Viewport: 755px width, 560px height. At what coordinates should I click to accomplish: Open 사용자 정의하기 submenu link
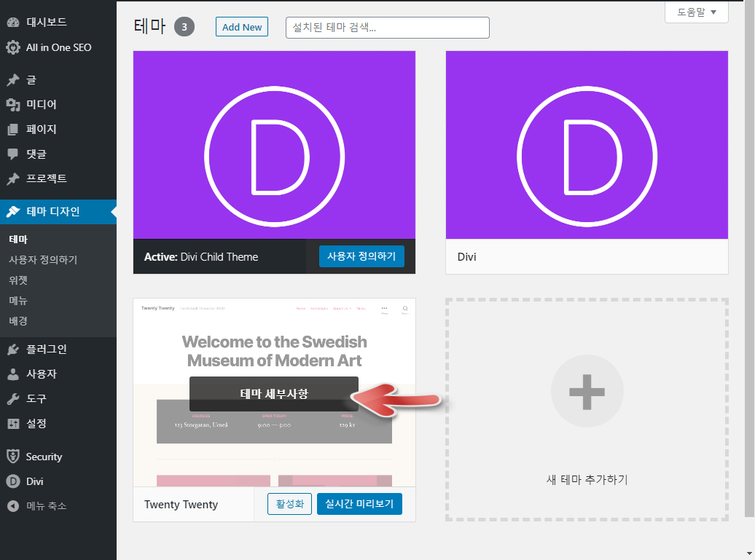click(x=43, y=260)
